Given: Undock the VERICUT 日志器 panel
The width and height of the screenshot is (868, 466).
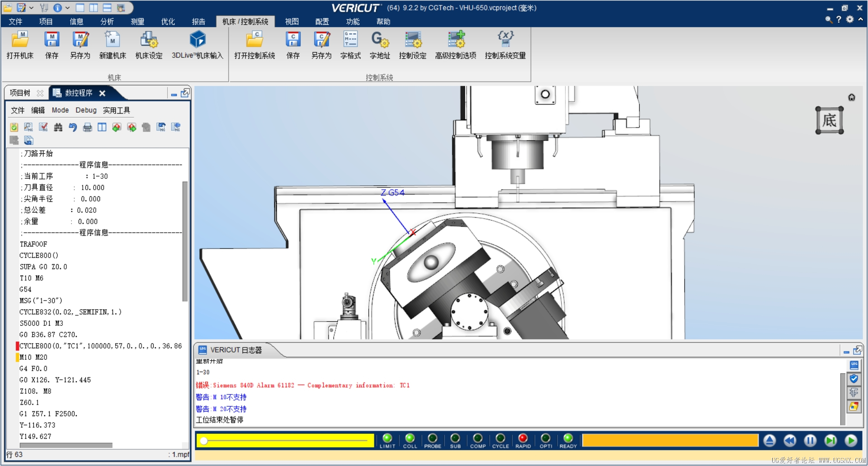Looking at the screenshot, I should pos(857,350).
